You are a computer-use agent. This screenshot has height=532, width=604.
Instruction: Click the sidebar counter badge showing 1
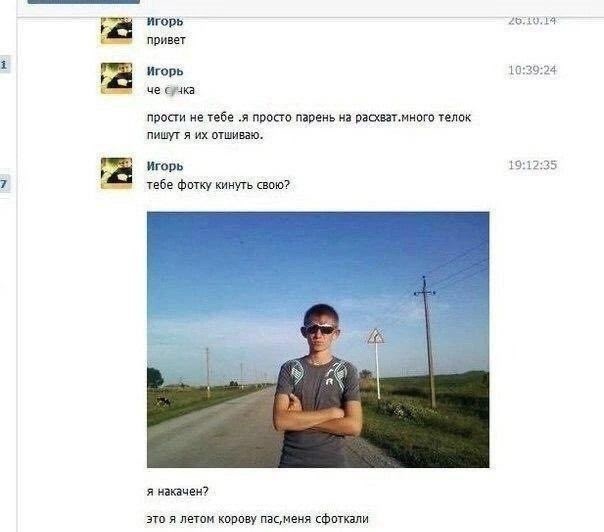(4, 64)
